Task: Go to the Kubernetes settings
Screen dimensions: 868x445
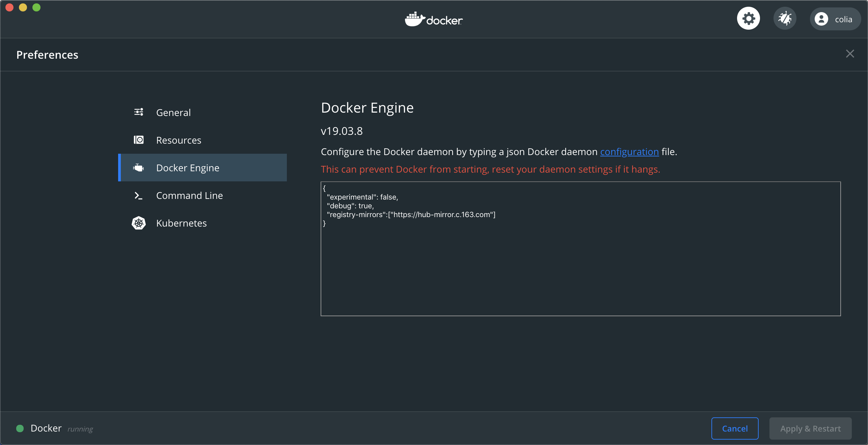Action: [x=181, y=223]
